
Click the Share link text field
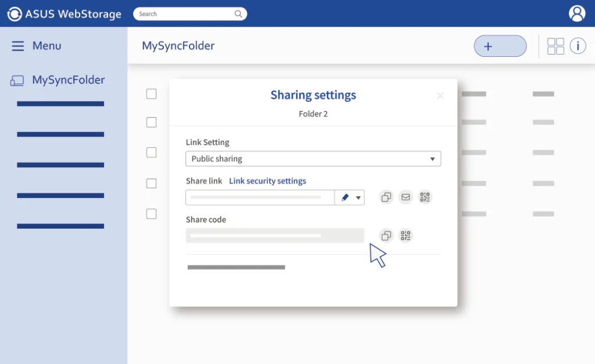tap(260, 198)
